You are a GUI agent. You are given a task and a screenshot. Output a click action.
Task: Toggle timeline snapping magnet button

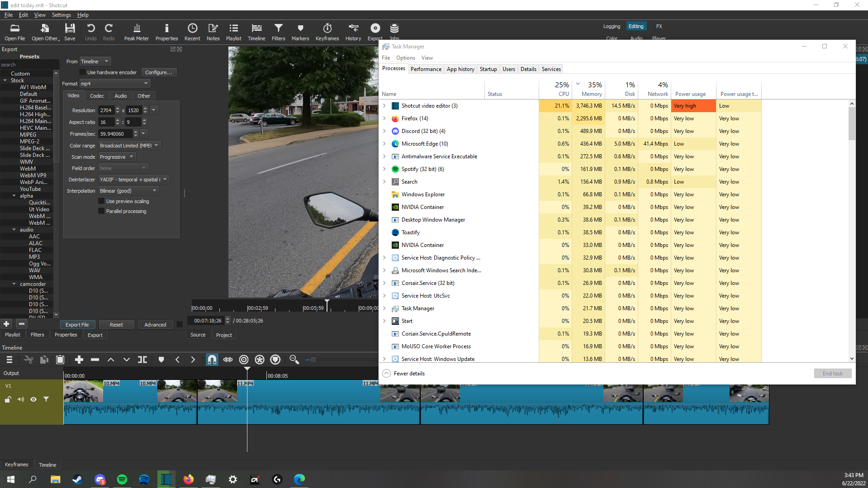pos(212,360)
